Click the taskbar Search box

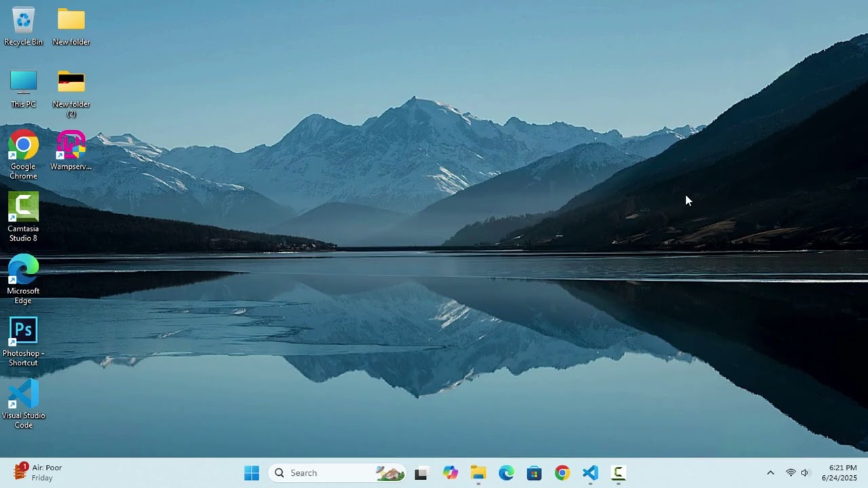point(337,473)
